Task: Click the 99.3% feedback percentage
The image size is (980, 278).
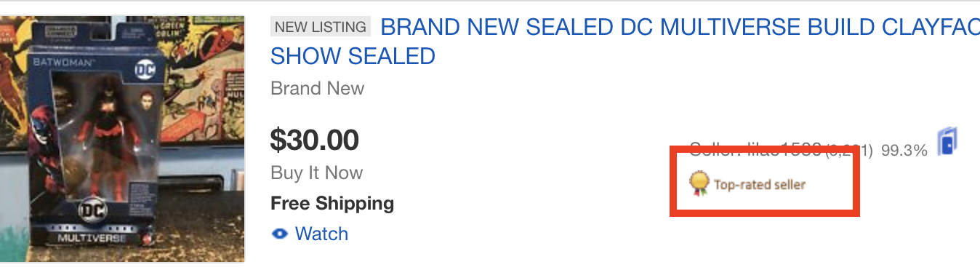Action: click(904, 151)
